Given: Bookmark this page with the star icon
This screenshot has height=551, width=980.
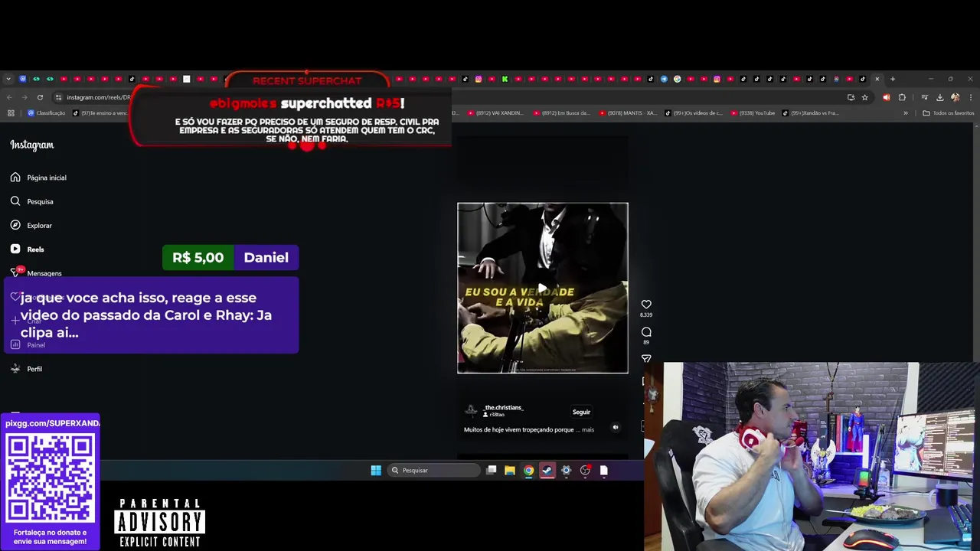Looking at the screenshot, I should click(865, 97).
